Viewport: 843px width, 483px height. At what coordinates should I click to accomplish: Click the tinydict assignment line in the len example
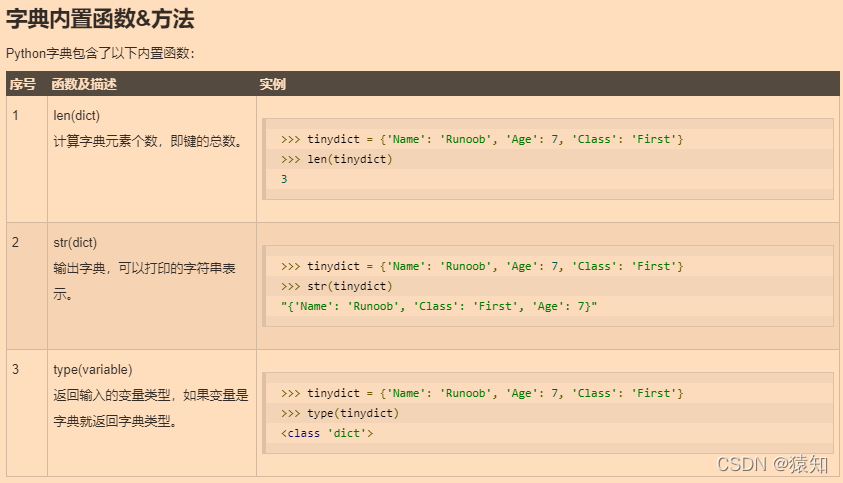click(482, 139)
